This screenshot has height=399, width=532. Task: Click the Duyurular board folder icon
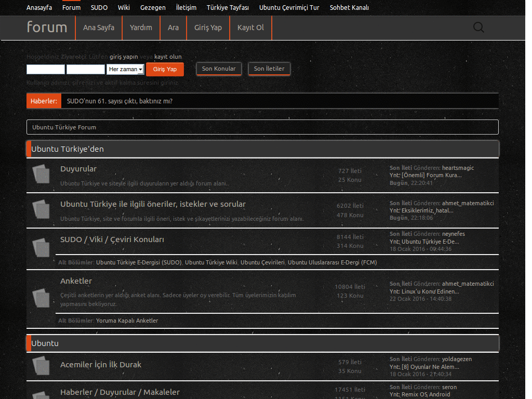[x=41, y=174]
